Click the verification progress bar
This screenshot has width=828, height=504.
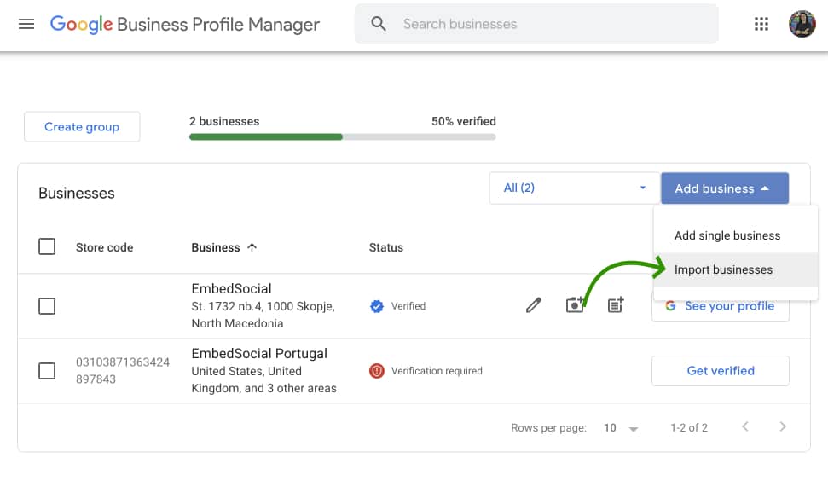coord(342,136)
